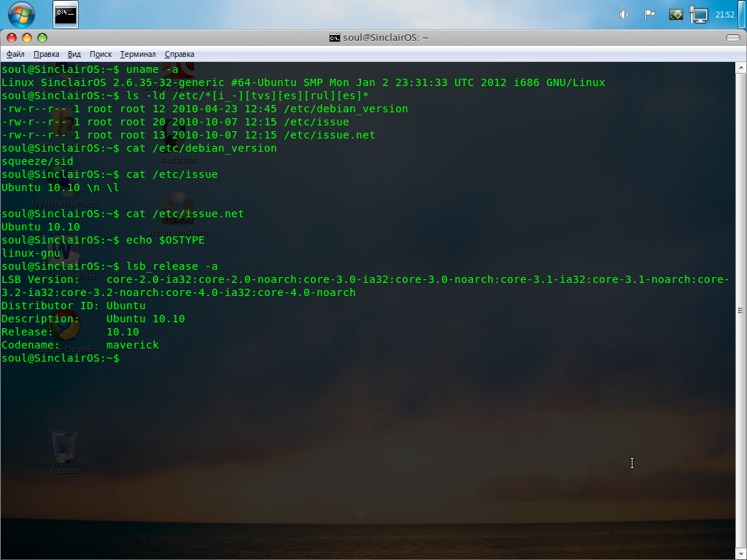Image resolution: width=747 pixels, height=560 pixels.
Task: Click the scrollbar up arrow
Action: (x=741, y=69)
